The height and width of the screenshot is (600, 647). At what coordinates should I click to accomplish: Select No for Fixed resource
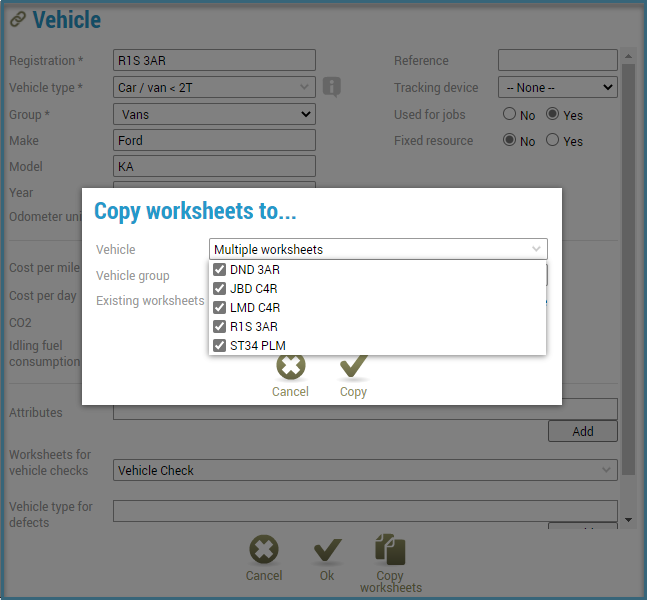click(510, 140)
